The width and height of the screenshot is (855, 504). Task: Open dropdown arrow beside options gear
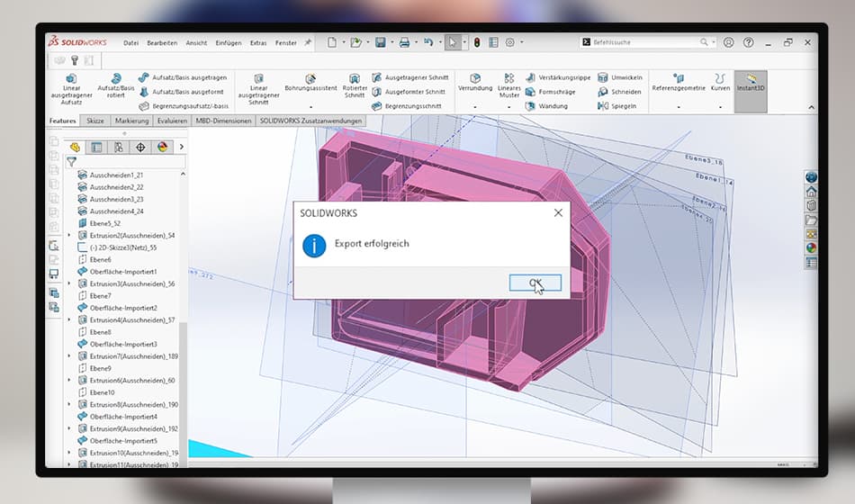pyautogui.click(x=522, y=42)
